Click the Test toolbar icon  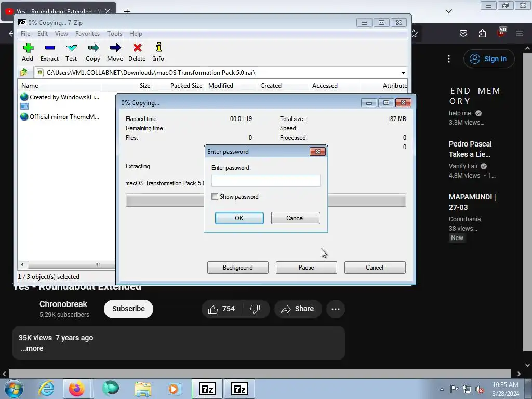coord(71,52)
